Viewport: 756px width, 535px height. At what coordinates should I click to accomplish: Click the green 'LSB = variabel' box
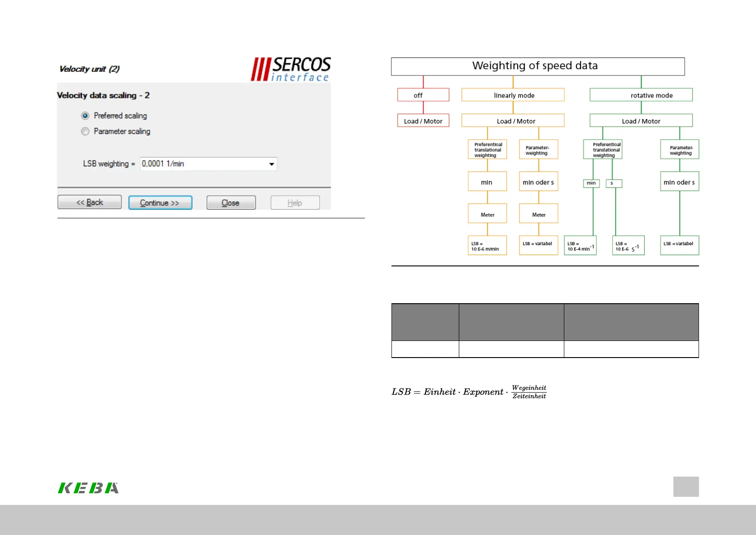coord(680,245)
